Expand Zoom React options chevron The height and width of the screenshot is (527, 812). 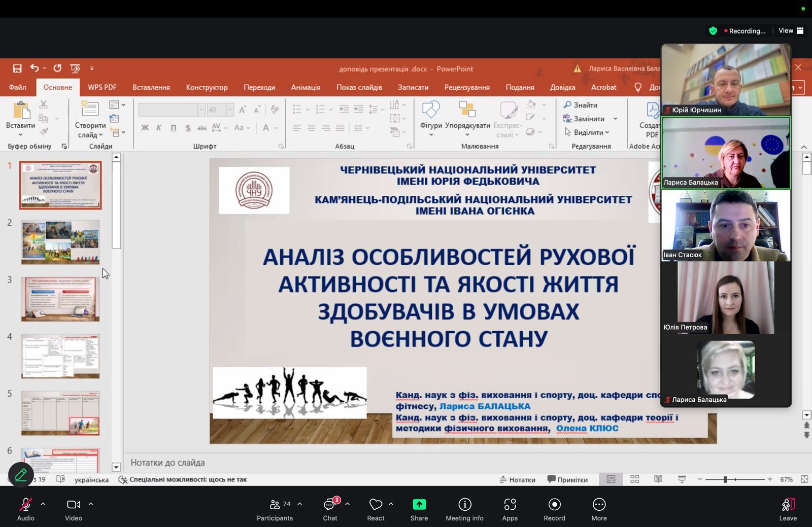391,504
